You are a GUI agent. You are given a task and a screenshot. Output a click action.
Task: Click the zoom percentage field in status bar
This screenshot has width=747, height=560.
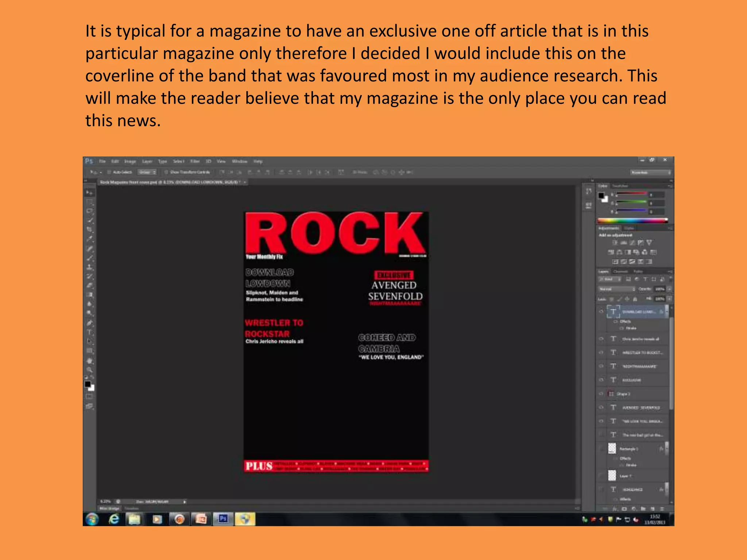tap(105, 502)
